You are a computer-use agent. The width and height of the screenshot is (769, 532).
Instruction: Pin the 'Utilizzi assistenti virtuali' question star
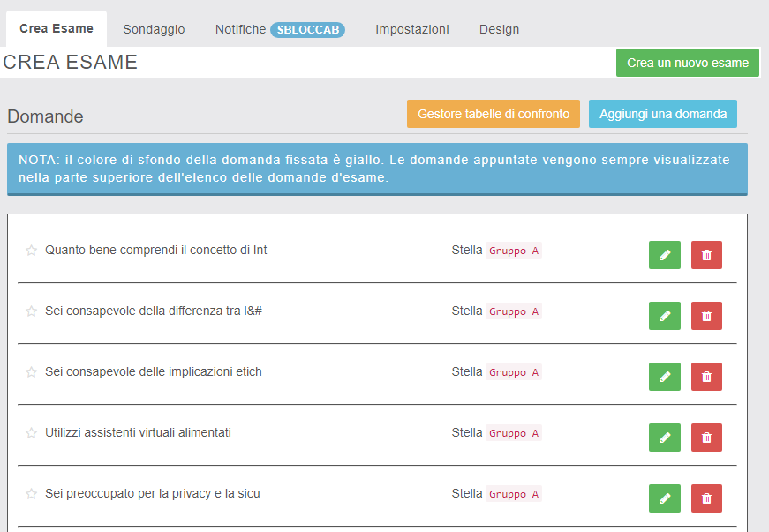click(31, 433)
